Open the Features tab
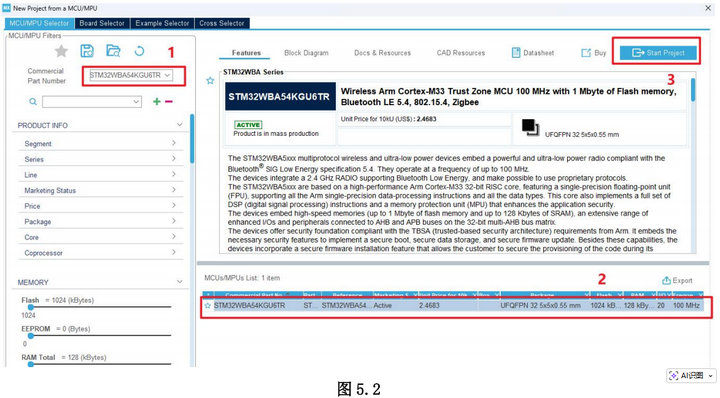 pos(246,53)
